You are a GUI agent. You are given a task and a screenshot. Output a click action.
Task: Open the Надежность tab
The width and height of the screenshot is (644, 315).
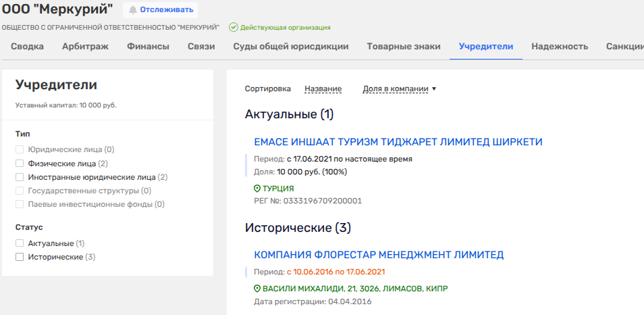tap(560, 47)
